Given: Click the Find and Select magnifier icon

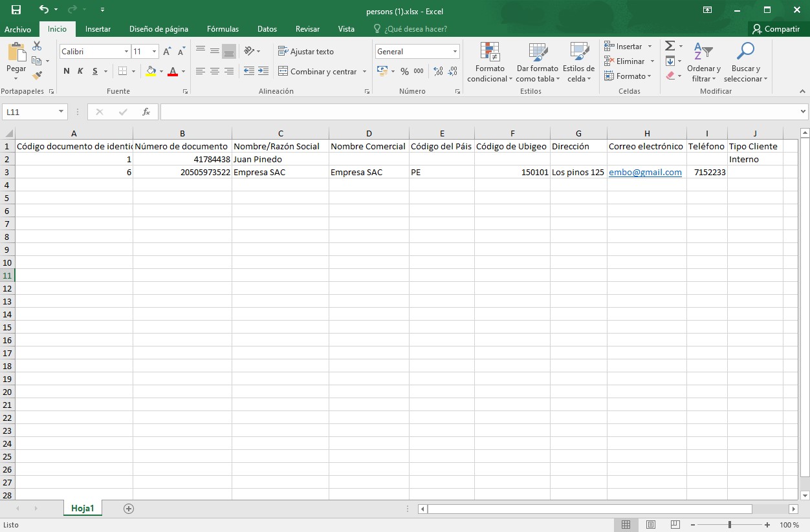Looking at the screenshot, I should (745, 52).
